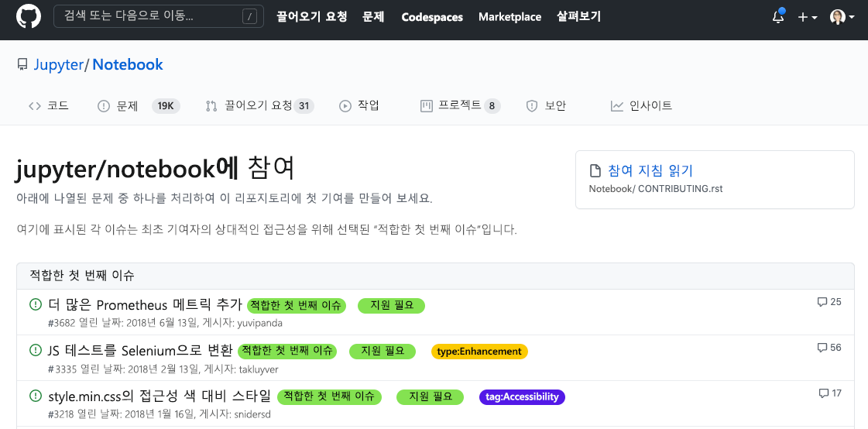Click the repository icon beside Jupyter
The width and height of the screenshot is (868, 429).
(x=22, y=65)
